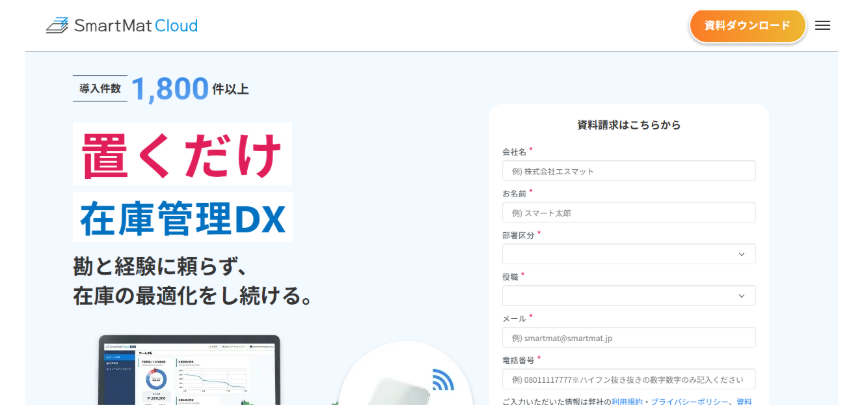This screenshot has height=408, width=855.
Task: Open the 利用規約 link
Action: (628, 402)
